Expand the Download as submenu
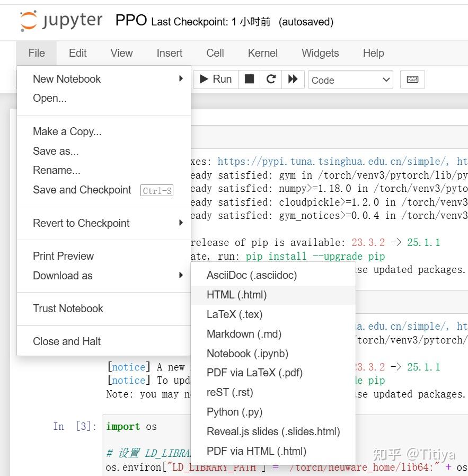This screenshot has width=468, height=476. [63, 275]
